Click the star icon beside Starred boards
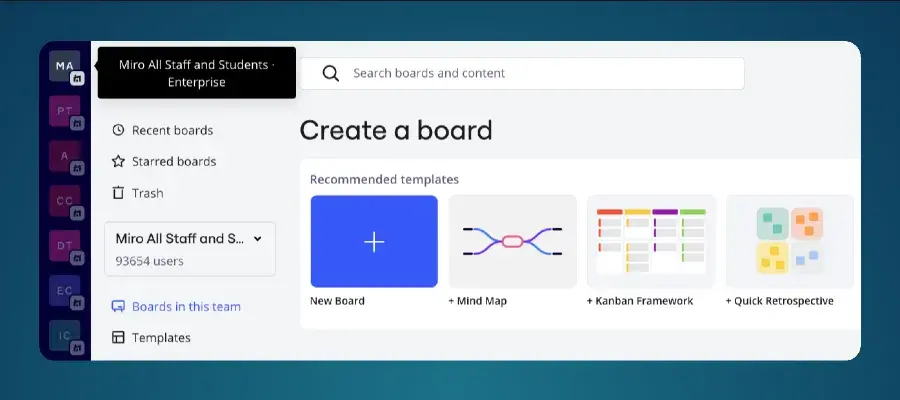Viewport: 900px width, 400px height. click(118, 161)
